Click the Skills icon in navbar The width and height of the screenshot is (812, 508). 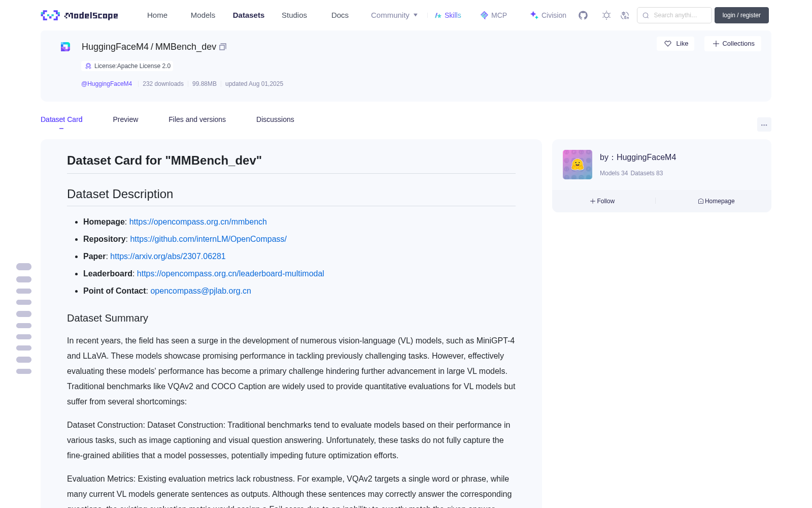438,15
